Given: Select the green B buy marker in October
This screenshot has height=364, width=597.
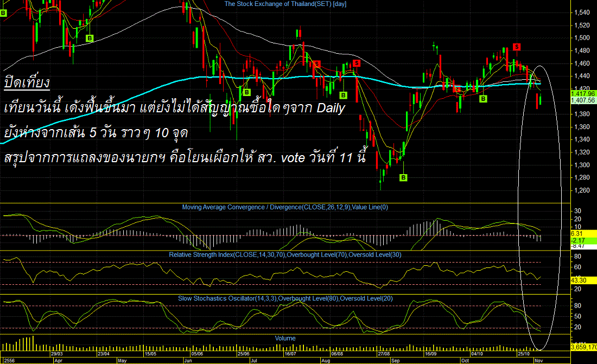Looking at the screenshot, I should tap(483, 99).
